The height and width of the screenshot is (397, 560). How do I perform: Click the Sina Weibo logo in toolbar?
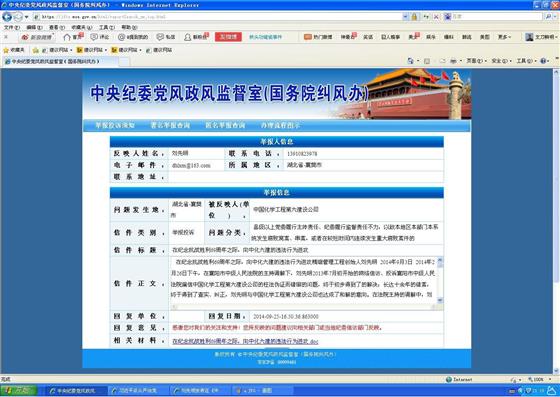pos(37,37)
